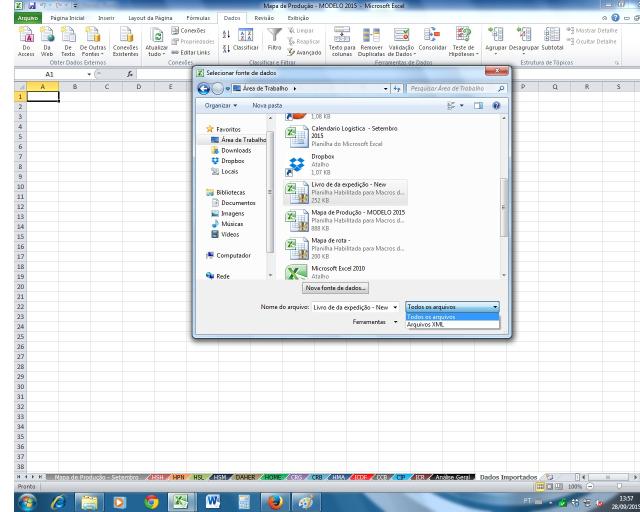The width and height of the screenshot is (640, 512).
Task: Open Internet Explorer from the taskbar
Action: (x=58, y=502)
